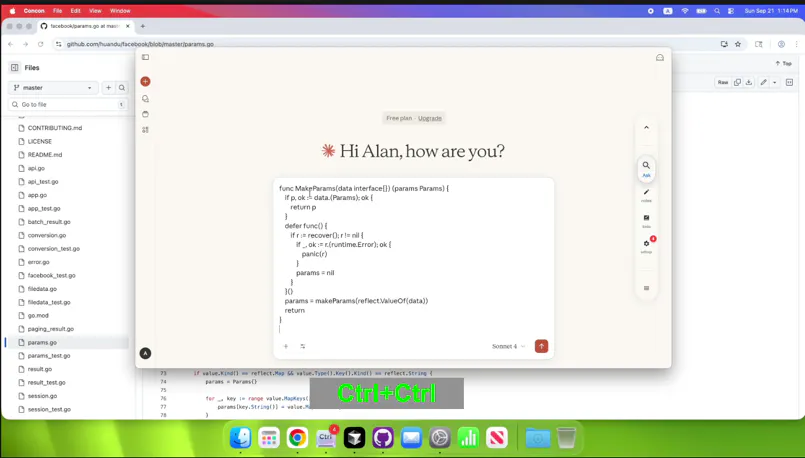Collapse the floating panel with the up chevron
Image resolution: width=805 pixels, height=458 pixels.
tap(646, 127)
